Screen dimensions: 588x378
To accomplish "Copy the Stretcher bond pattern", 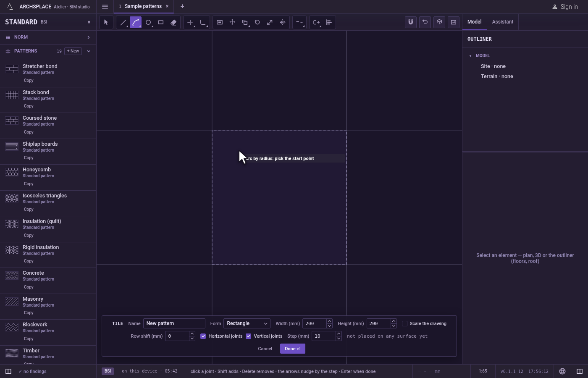I will (29, 81).
